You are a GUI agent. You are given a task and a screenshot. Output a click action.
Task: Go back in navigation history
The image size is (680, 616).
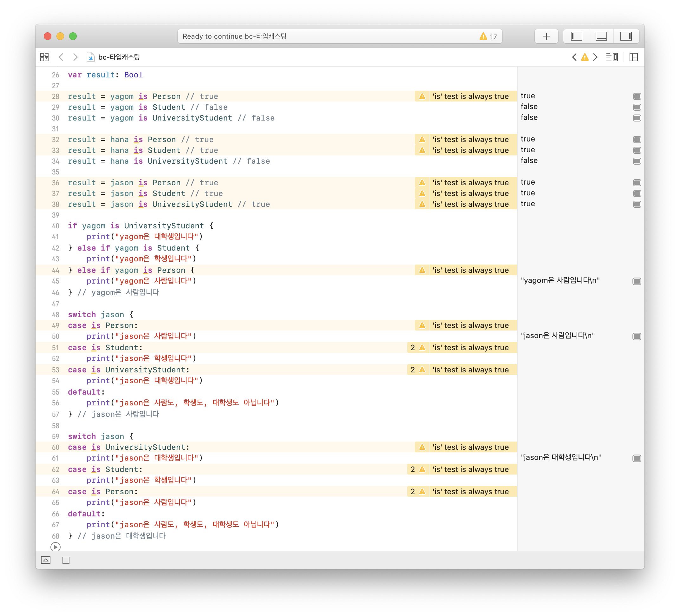point(61,57)
